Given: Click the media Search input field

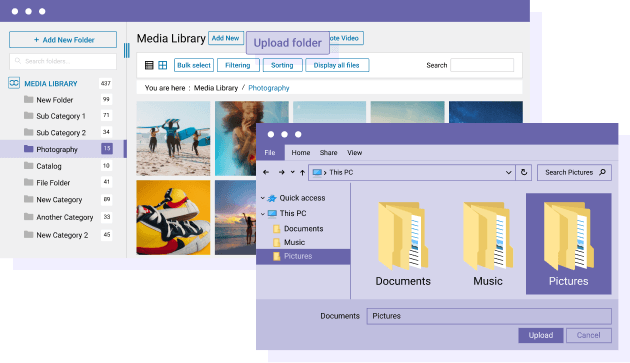Looking at the screenshot, I should coord(482,65).
